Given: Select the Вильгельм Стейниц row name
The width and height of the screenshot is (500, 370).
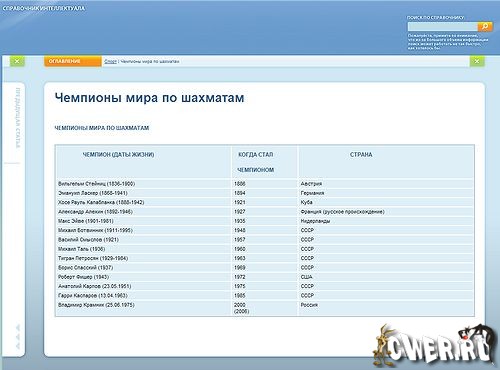Looking at the screenshot, I should (96, 184).
